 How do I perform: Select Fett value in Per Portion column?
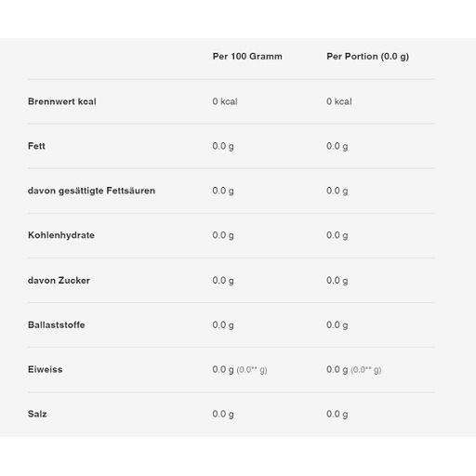click(x=337, y=146)
